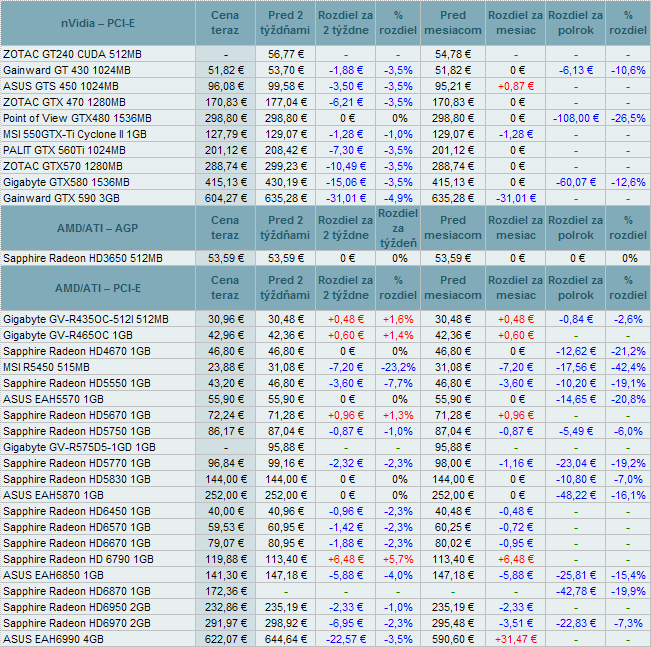Select the 54,78 € month-ago price
Image resolution: width=651 pixels, height=647 pixels.
coord(453,54)
